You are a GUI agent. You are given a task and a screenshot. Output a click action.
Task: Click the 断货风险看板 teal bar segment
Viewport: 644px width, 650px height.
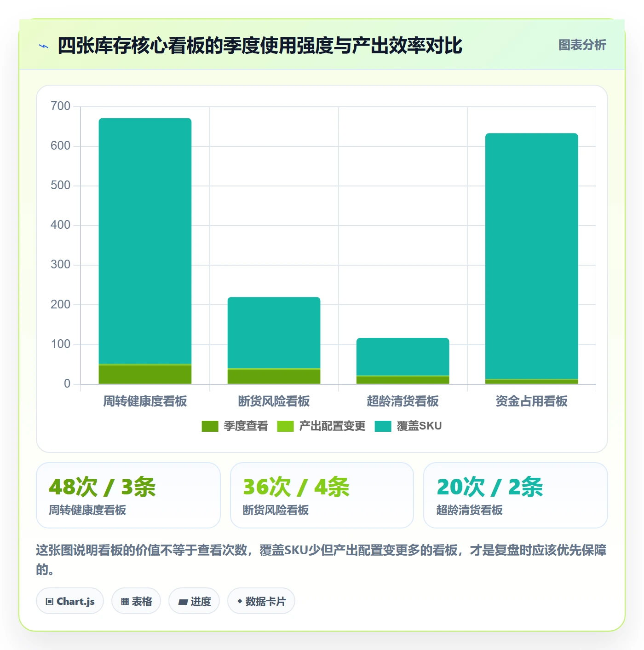(x=274, y=332)
